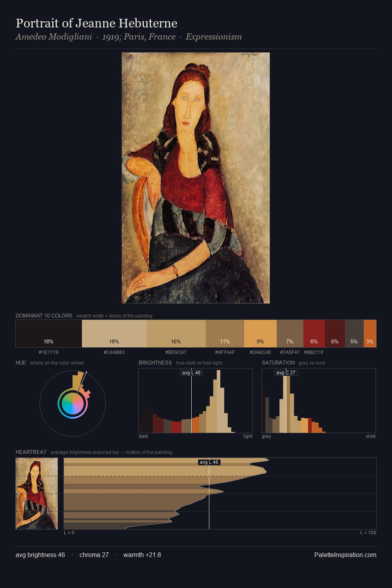Viewport: 392px width, 588px height.
Task: Click the hex code #C4AB83
Action: (x=114, y=352)
